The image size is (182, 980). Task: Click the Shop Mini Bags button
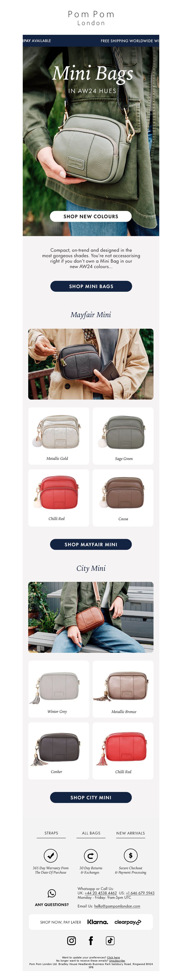click(91, 286)
